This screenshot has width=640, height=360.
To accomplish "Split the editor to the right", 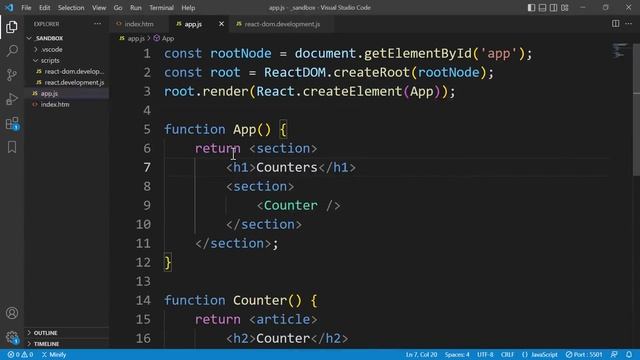I will click(616, 24).
